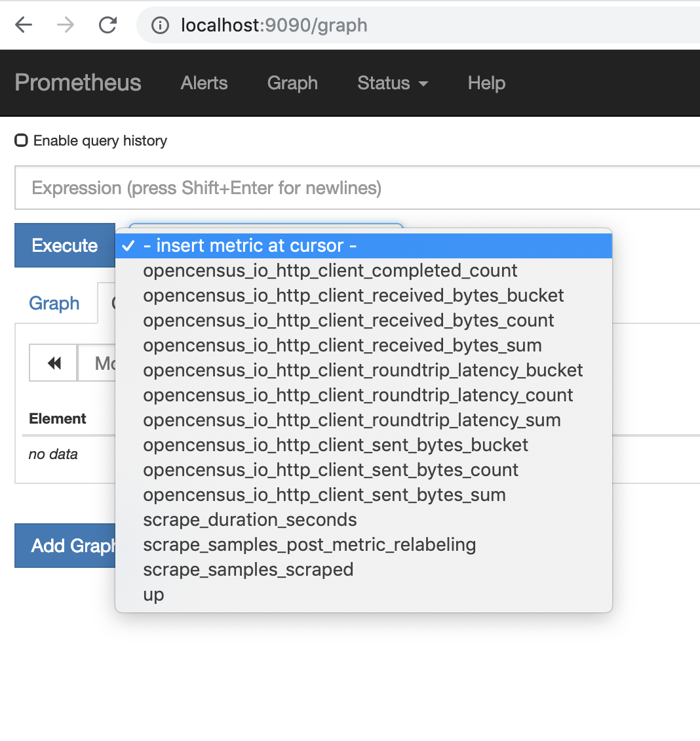Select the 'up' metric
This screenshot has height=741, width=700.
[x=364, y=595]
